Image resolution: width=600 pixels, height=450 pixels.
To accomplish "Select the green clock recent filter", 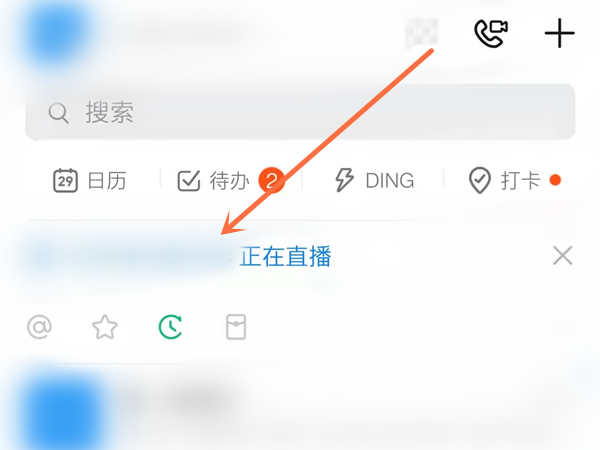I will 170,327.
